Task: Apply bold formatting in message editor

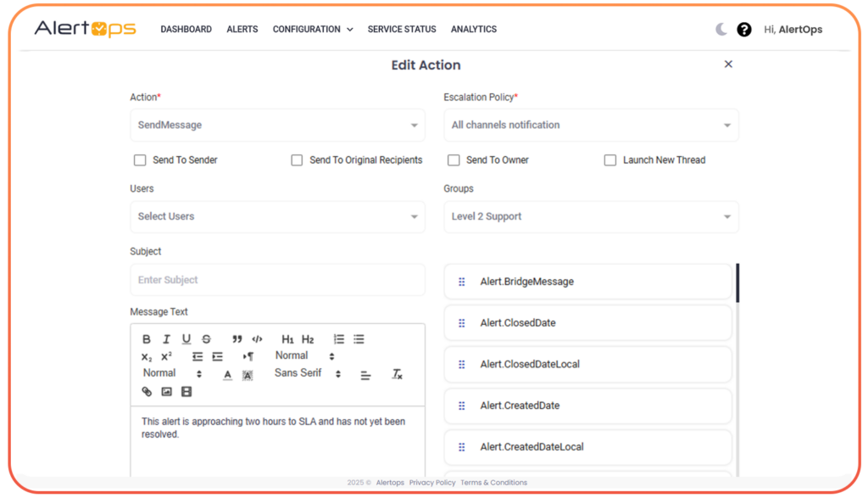Action: (147, 339)
